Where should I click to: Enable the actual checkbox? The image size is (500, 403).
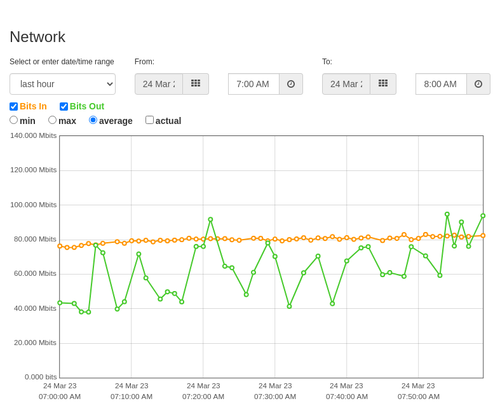[x=150, y=120]
